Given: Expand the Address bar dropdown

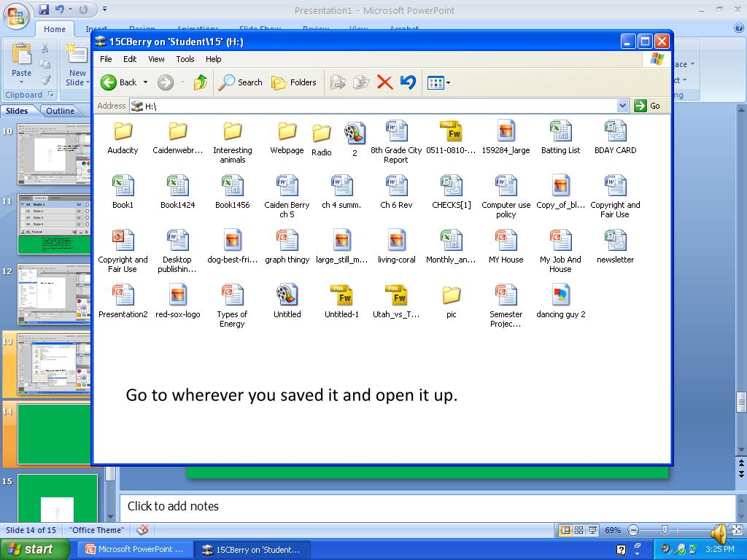Looking at the screenshot, I should coord(622,106).
